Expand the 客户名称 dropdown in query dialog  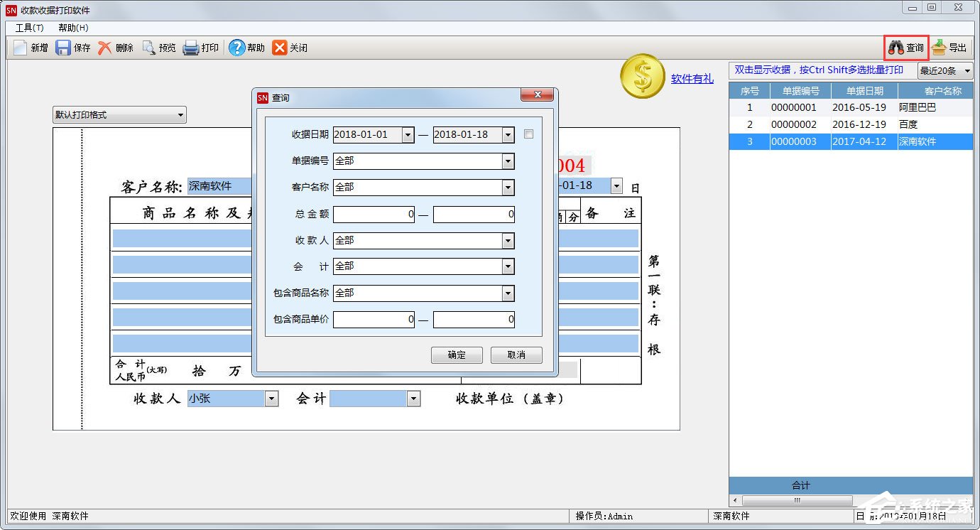point(508,188)
